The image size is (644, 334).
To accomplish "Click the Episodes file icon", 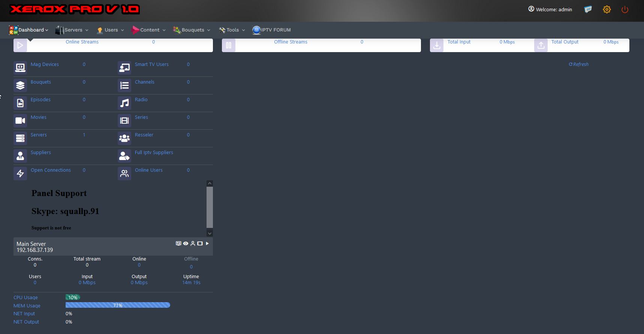I will click(20, 103).
